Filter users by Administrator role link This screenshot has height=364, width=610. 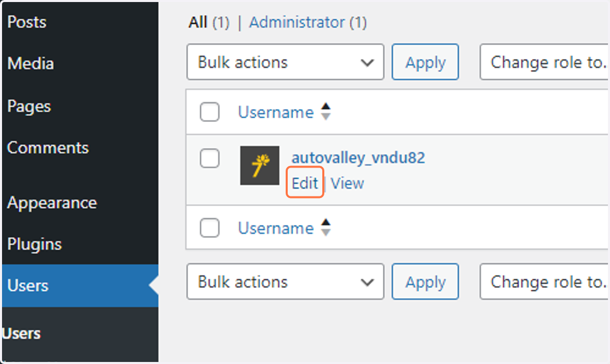pyautogui.click(x=308, y=22)
